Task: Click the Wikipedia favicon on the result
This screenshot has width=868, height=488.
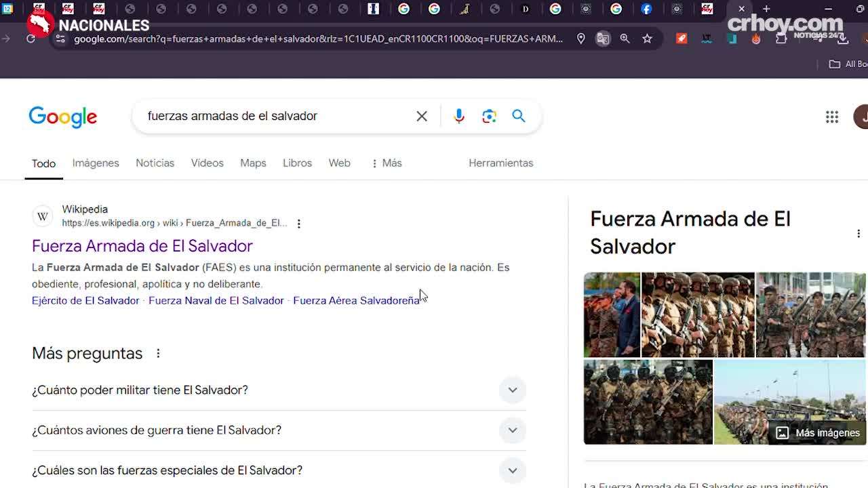Action: pos(43,216)
